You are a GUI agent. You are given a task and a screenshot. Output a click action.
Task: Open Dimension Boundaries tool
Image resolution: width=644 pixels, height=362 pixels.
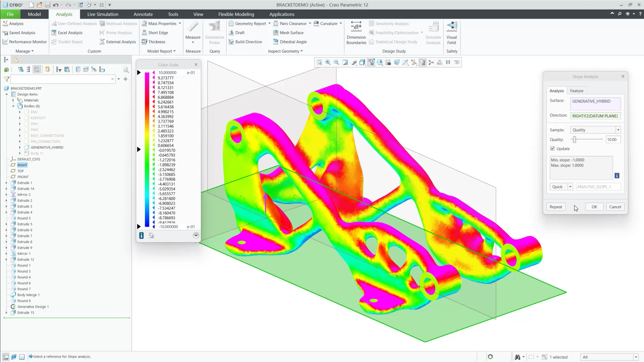point(356,33)
